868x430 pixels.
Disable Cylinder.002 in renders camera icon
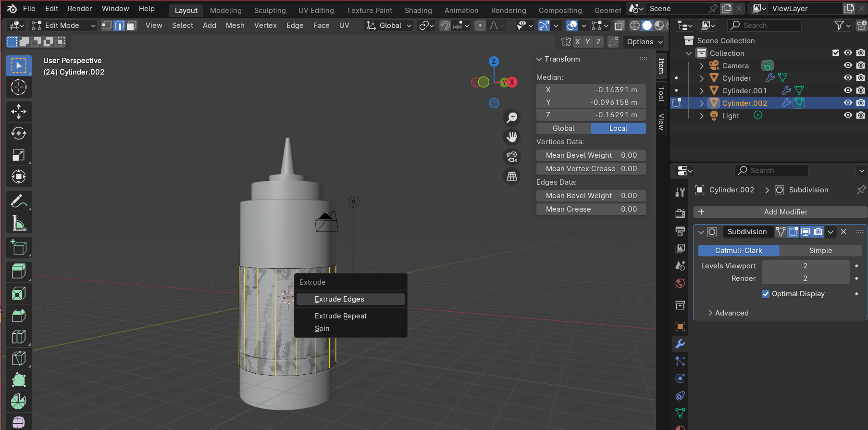(861, 103)
